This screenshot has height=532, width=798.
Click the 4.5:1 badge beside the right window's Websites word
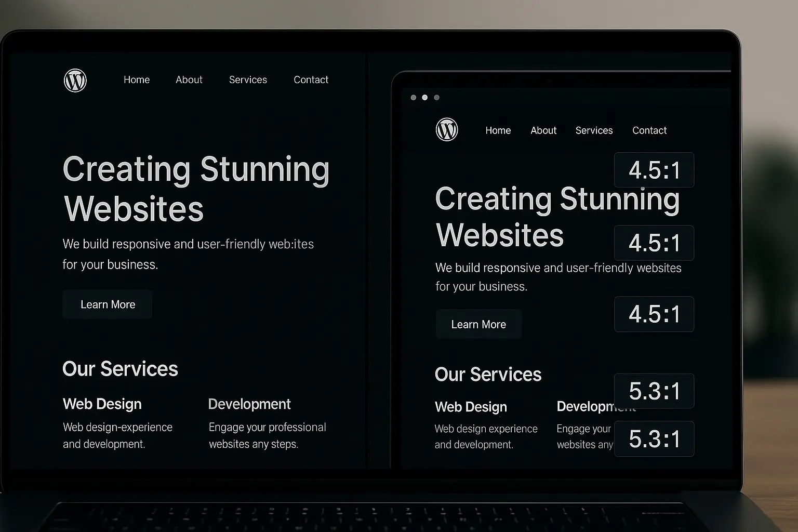(x=654, y=243)
